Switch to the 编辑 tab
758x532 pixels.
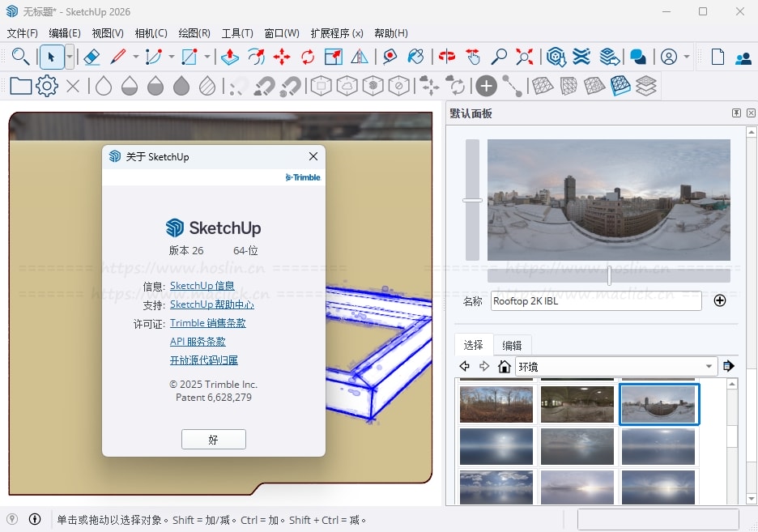(x=513, y=344)
